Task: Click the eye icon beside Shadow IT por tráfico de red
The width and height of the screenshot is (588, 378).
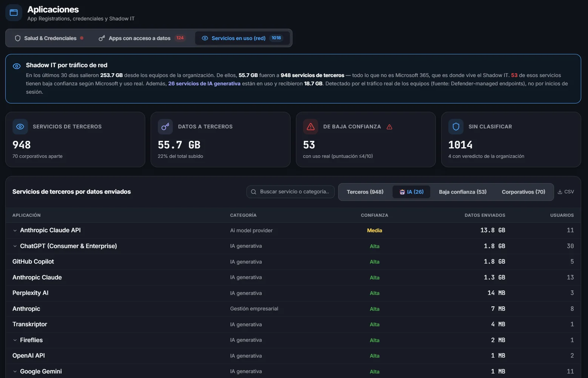Action: click(17, 66)
